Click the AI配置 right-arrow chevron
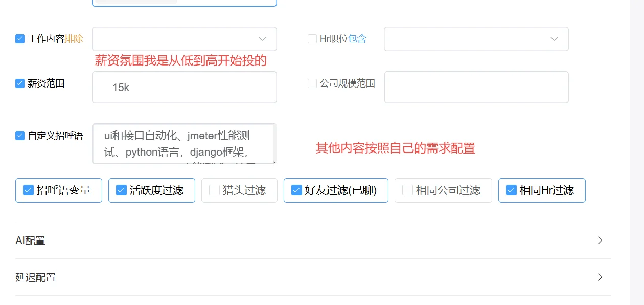Viewport: 644px width, 305px height. 600,241
